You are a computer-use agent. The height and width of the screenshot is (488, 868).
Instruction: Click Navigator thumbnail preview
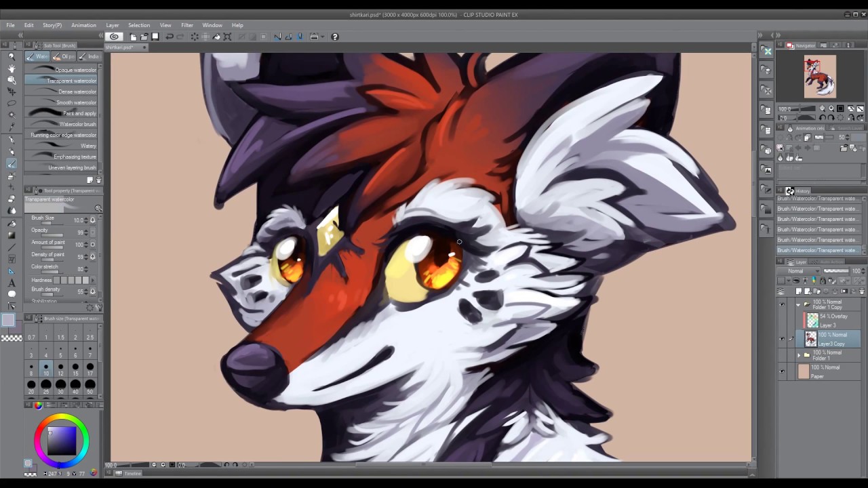(820, 77)
